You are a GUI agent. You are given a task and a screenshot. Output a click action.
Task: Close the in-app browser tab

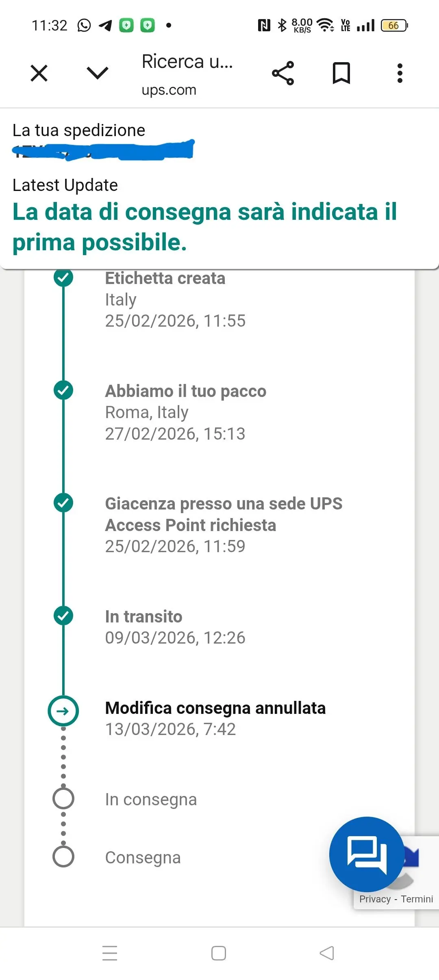pyautogui.click(x=39, y=74)
